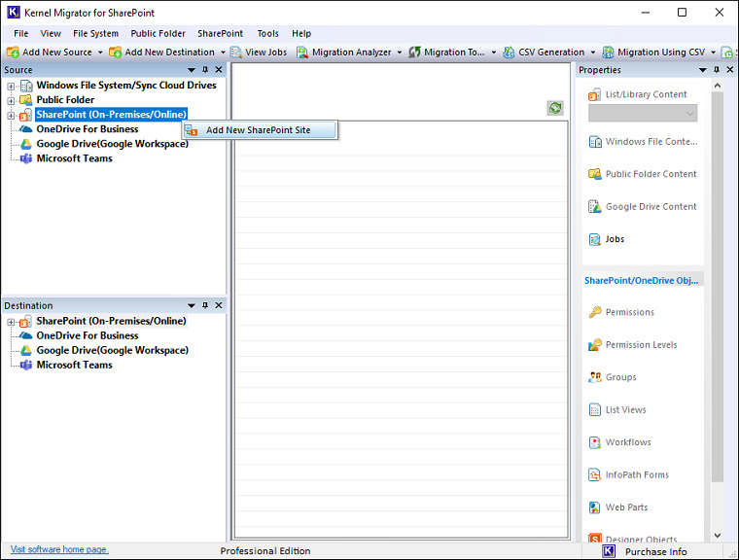Close the Source panel
The image size is (739, 560).
coord(219,70)
